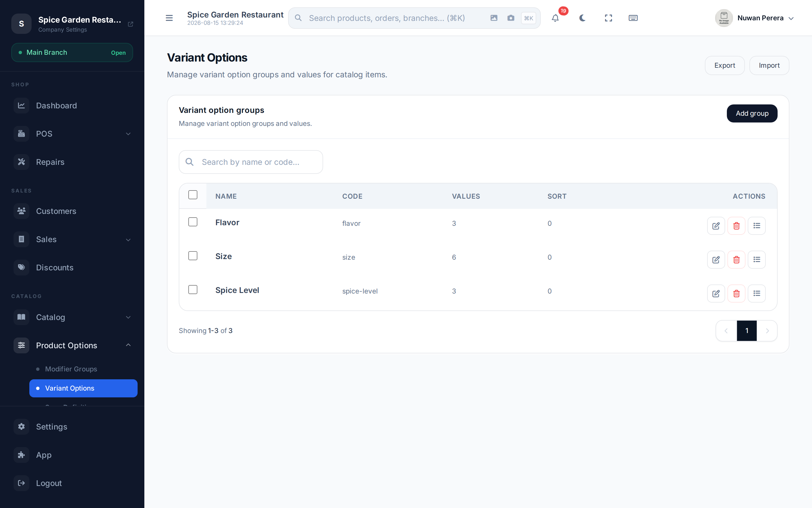
Task: Expand the Catalog sidebar menu
Action: (72, 317)
